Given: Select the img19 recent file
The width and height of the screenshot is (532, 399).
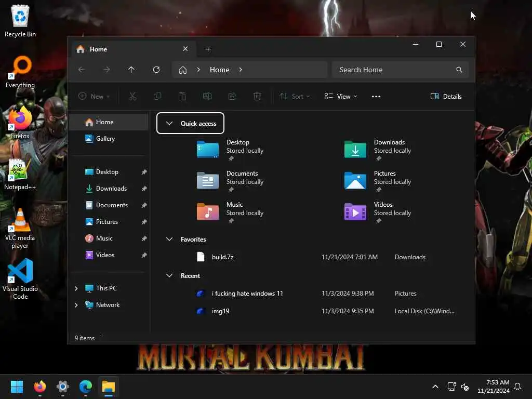Looking at the screenshot, I should pos(312,311).
